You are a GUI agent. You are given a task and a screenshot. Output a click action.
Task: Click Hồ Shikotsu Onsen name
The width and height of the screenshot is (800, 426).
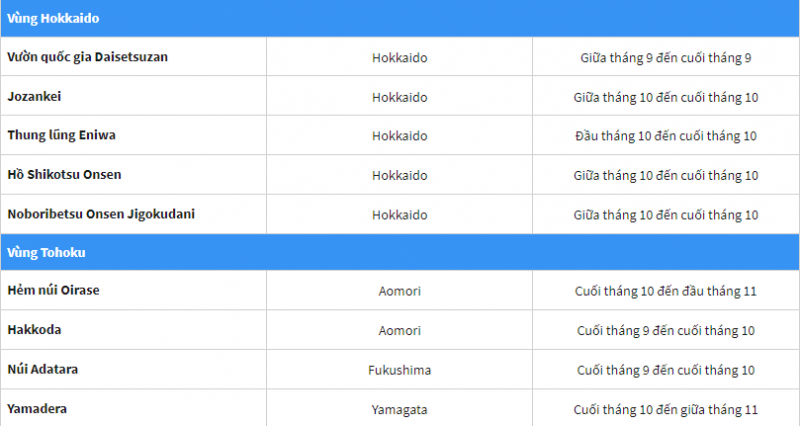point(64,175)
